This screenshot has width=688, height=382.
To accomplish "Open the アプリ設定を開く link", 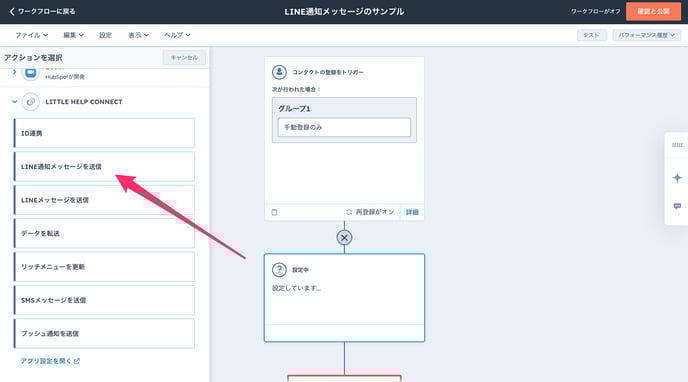I will pos(50,361).
